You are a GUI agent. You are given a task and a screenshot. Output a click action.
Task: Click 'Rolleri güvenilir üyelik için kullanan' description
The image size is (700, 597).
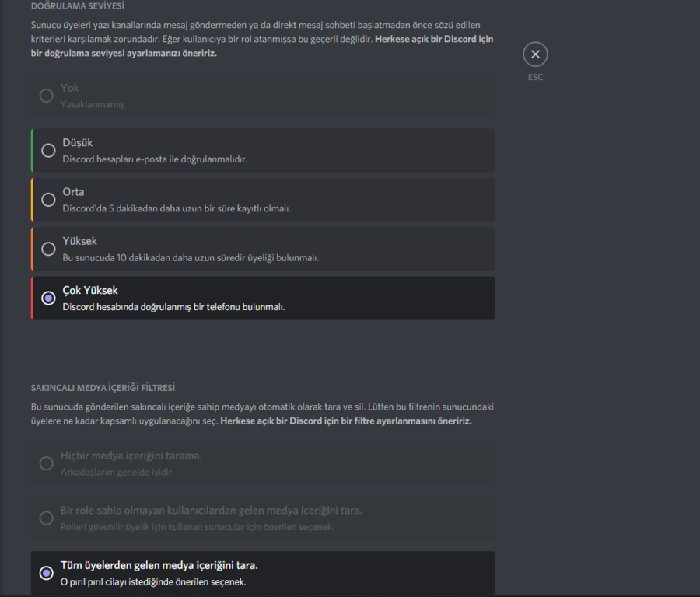click(x=197, y=527)
